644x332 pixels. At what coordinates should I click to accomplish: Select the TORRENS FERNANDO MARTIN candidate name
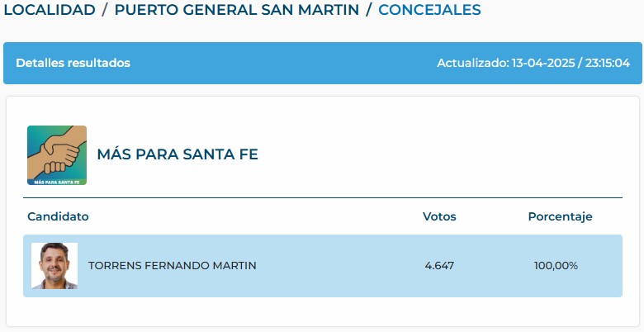[172, 266]
